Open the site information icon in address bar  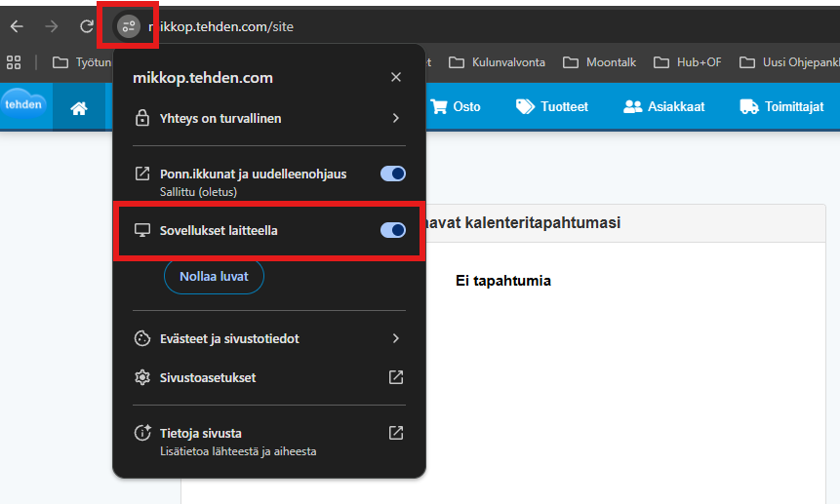129,26
